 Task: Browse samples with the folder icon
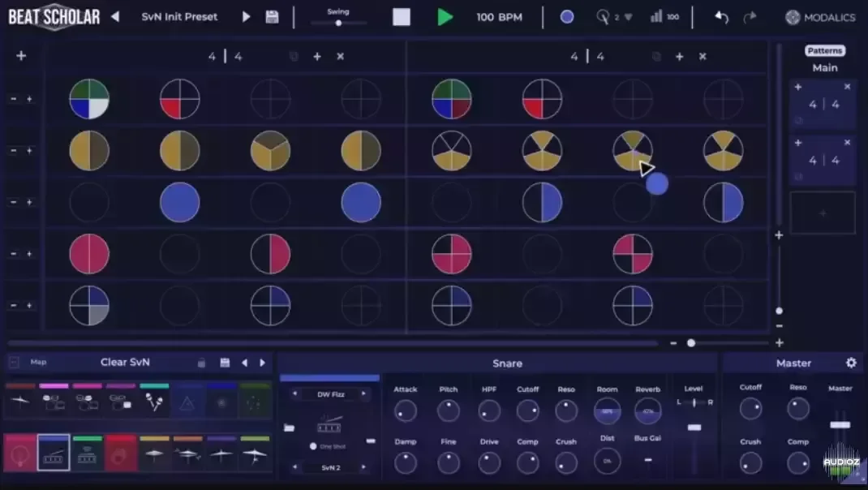[289, 428]
